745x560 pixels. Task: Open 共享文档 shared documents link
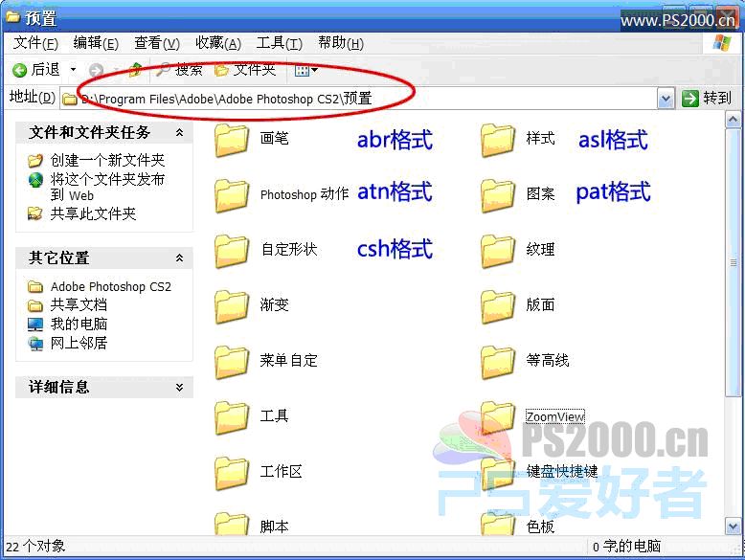pyautogui.click(x=79, y=305)
